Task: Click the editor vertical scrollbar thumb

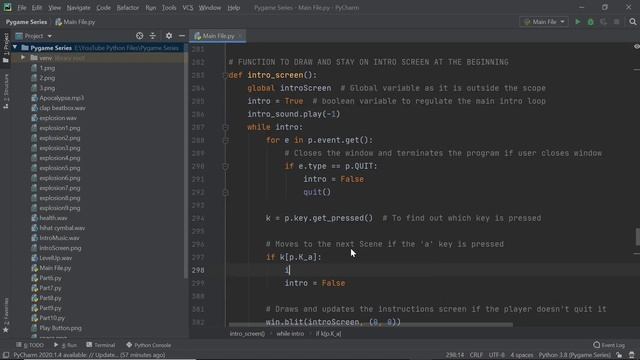Action: [637, 237]
